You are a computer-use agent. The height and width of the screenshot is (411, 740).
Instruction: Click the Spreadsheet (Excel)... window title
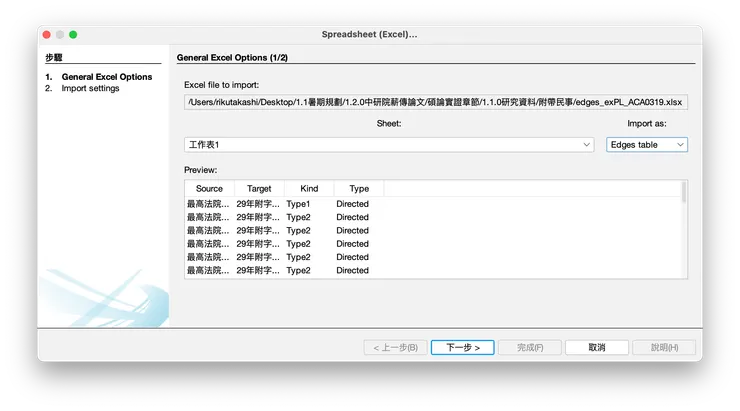click(x=370, y=34)
